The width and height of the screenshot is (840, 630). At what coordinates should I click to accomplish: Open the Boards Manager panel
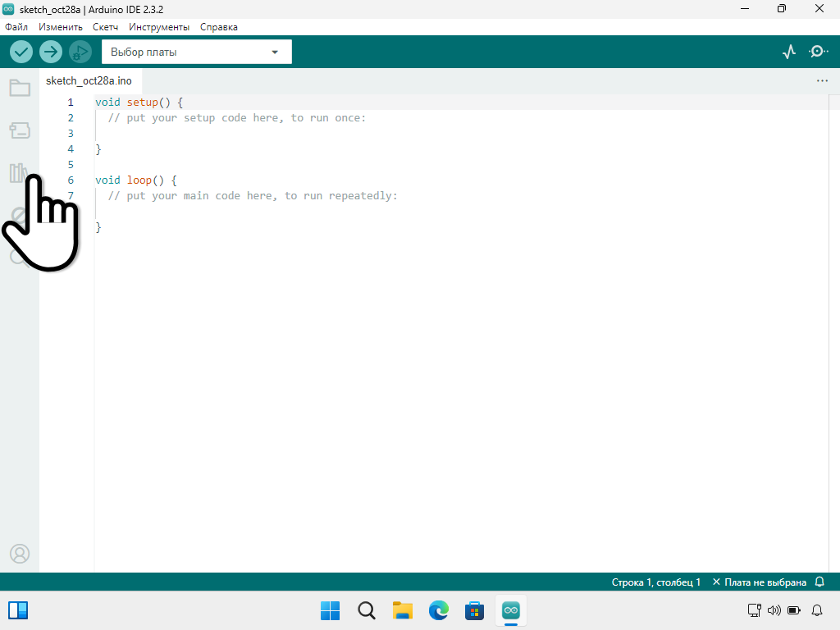[x=20, y=130]
